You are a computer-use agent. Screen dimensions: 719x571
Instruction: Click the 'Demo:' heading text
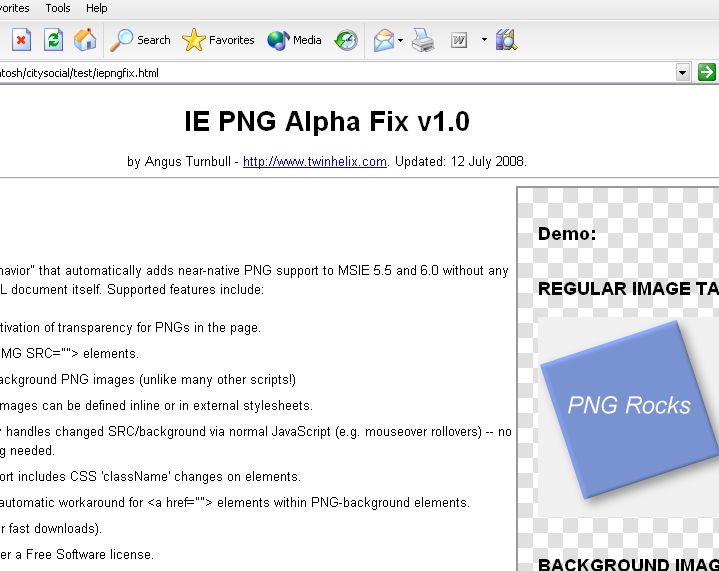[567, 234]
